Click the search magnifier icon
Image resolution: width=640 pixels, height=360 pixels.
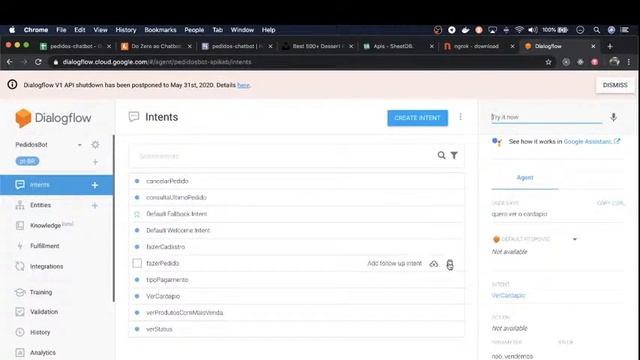pyautogui.click(x=441, y=156)
